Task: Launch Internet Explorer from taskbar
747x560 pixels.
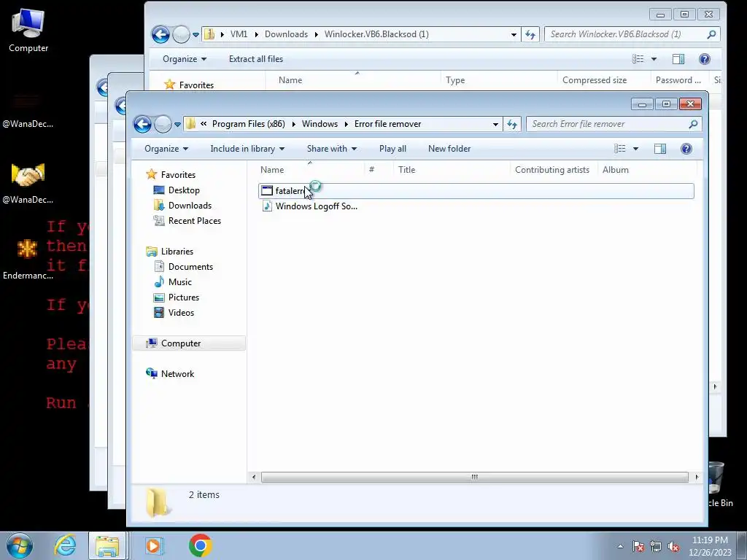Action: pos(65,545)
